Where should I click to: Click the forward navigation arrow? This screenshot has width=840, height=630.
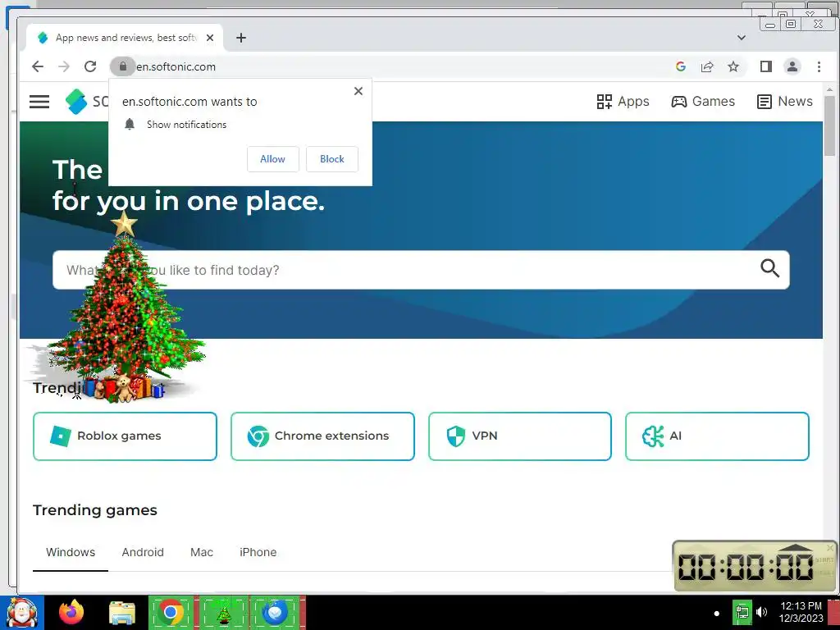coord(64,66)
